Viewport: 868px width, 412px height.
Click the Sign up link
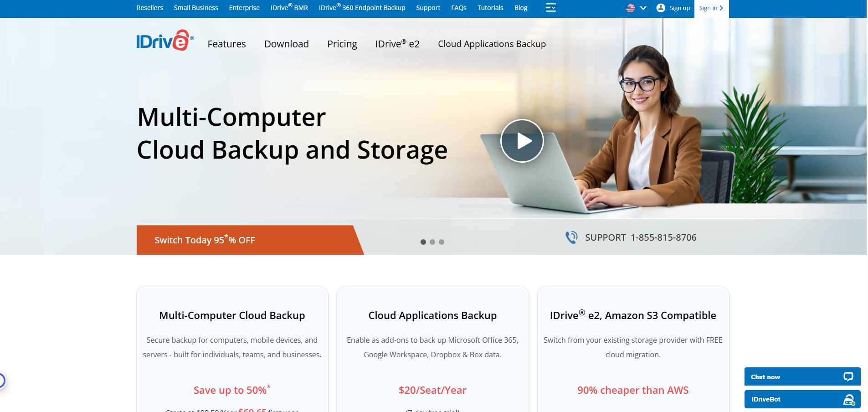click(x=680, y=8)
